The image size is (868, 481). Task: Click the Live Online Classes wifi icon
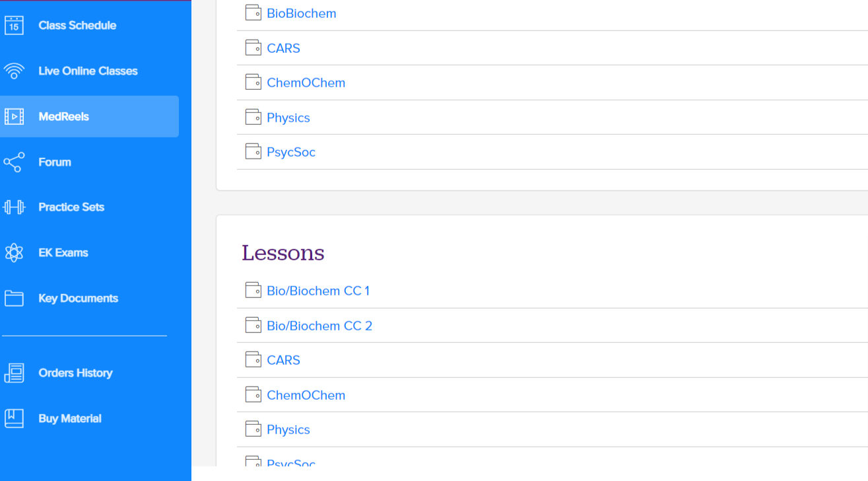[x=14, y=71]
